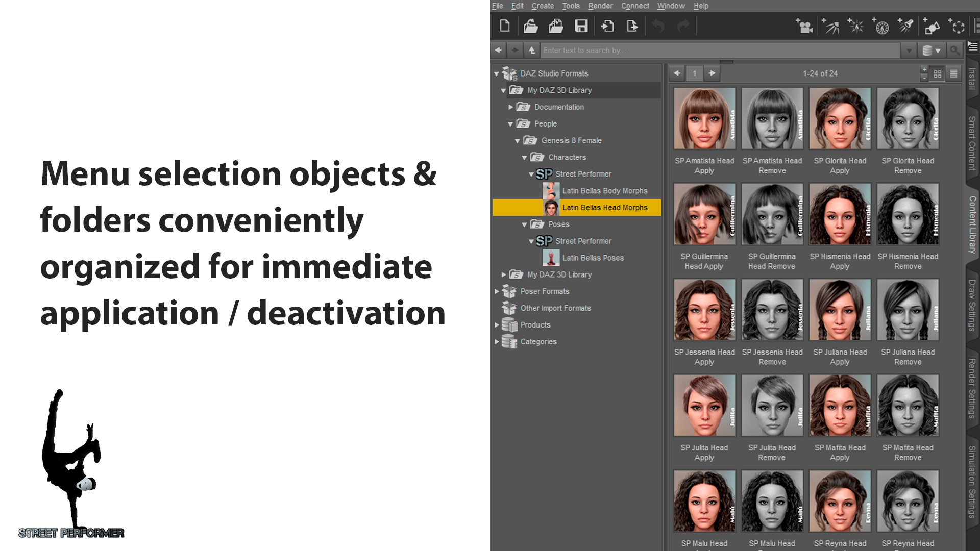Switch to the Smart Content tab
Viewport: 980px width, 551px height.
(972, 143)
